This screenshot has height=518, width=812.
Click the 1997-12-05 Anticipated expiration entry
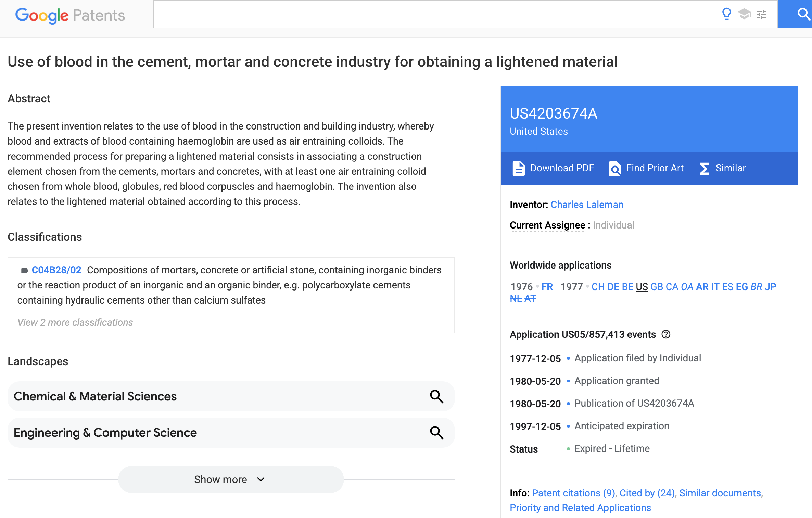pyautogui.click(x=589, y=426)
